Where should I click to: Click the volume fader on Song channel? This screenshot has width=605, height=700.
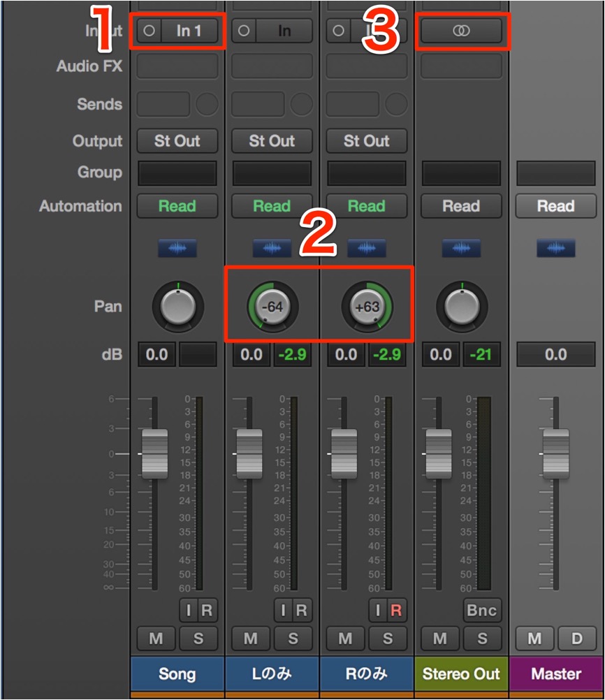tap(155, 453)
